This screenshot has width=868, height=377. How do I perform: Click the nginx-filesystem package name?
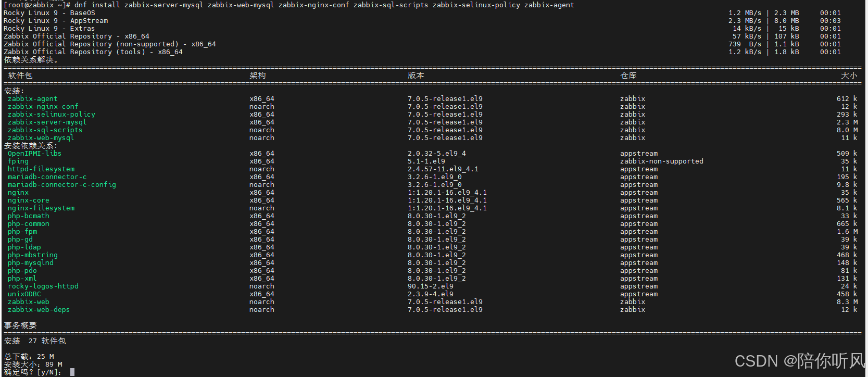[41, 208]
